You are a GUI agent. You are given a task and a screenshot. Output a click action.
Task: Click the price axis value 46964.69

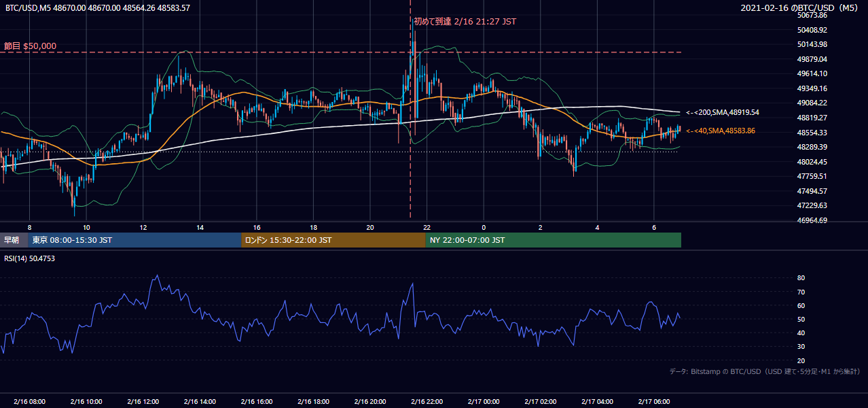[812, 220]
